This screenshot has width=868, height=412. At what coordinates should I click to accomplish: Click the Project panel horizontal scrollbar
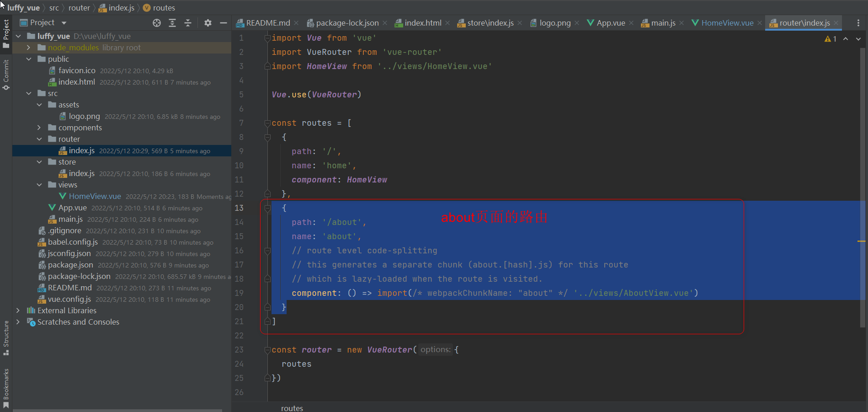(117, 410)
